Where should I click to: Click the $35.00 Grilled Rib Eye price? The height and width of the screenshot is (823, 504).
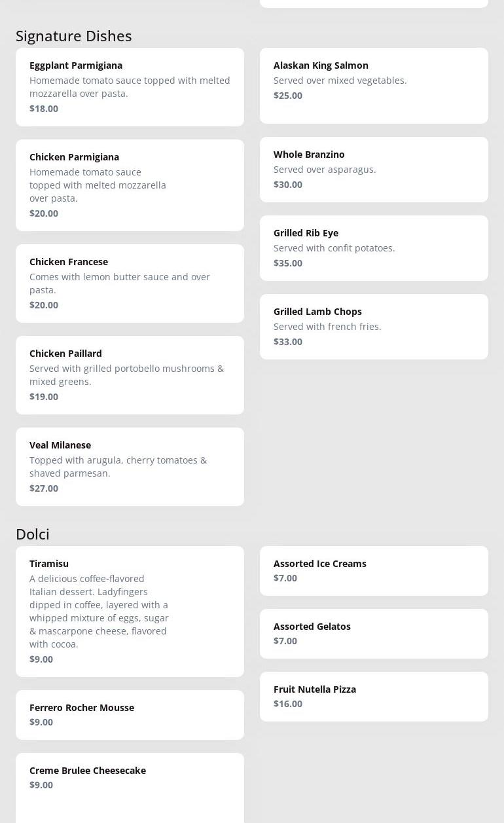(288, 263)
